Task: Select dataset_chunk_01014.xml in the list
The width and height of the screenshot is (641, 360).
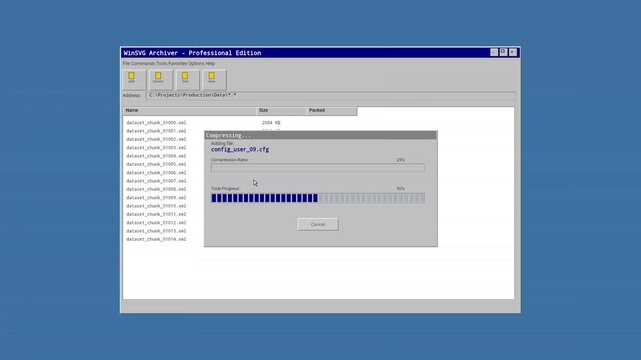Action: [156, 239]
